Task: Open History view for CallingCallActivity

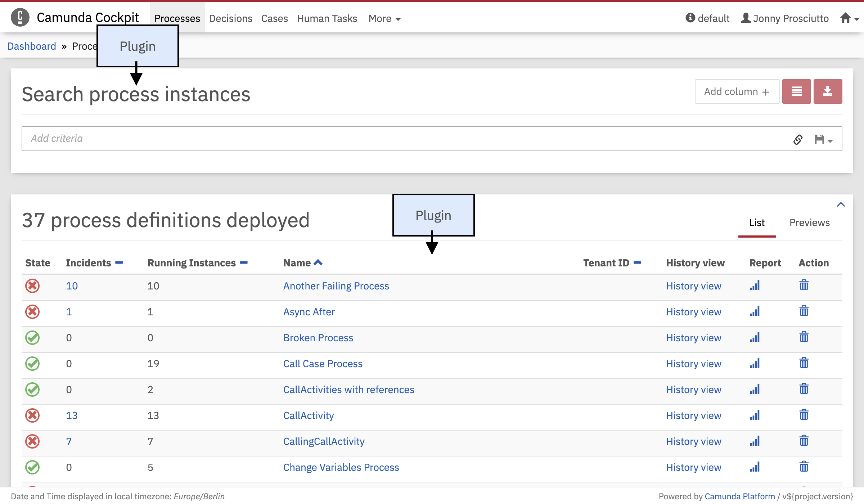Action: pos(694,441)
